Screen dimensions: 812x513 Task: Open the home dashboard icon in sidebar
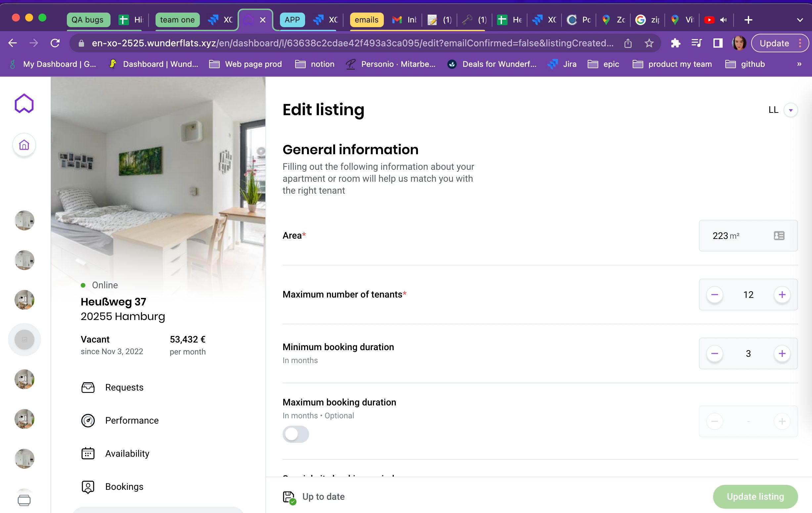24,145
